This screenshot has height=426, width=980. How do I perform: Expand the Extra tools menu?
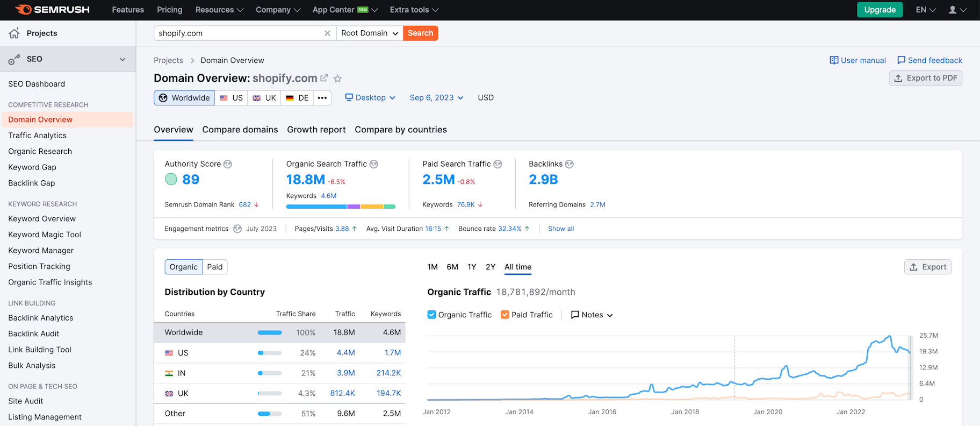pos(414,10)
